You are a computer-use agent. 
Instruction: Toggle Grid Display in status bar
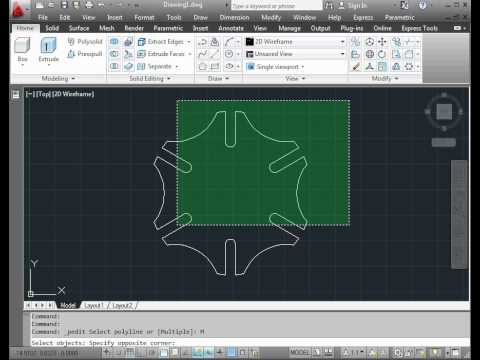pos(129,352)
